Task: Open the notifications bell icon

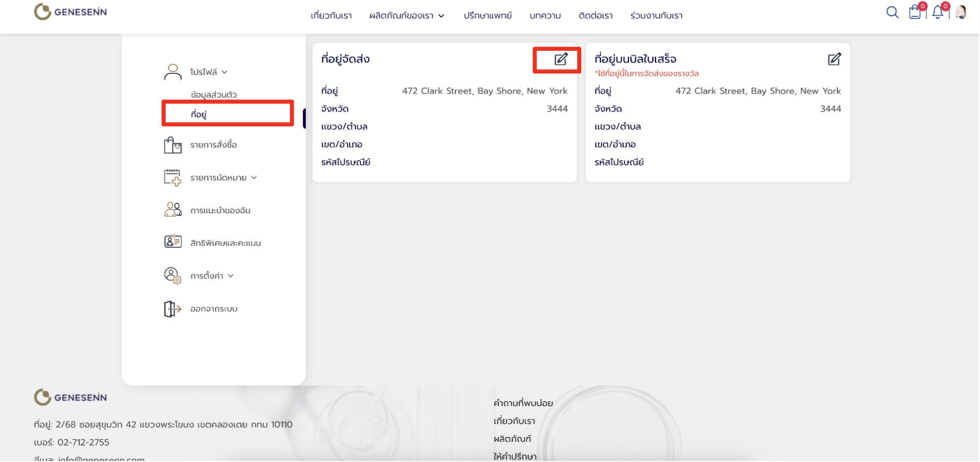Action: (937, 12)
